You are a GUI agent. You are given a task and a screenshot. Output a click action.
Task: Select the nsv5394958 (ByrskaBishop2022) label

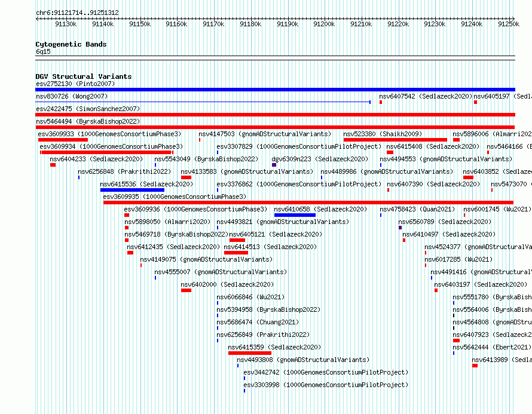point(269,309)
